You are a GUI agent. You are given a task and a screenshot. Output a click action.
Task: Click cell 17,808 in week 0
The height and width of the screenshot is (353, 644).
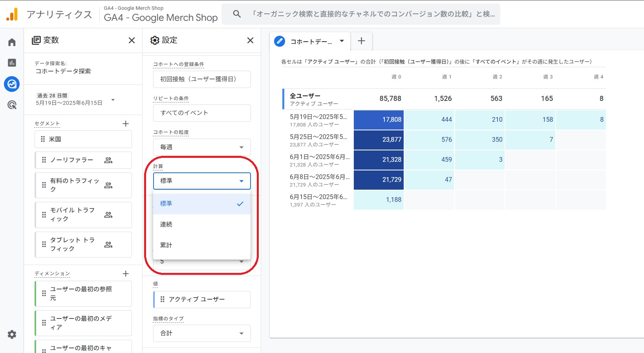click(x=379, y=120)
